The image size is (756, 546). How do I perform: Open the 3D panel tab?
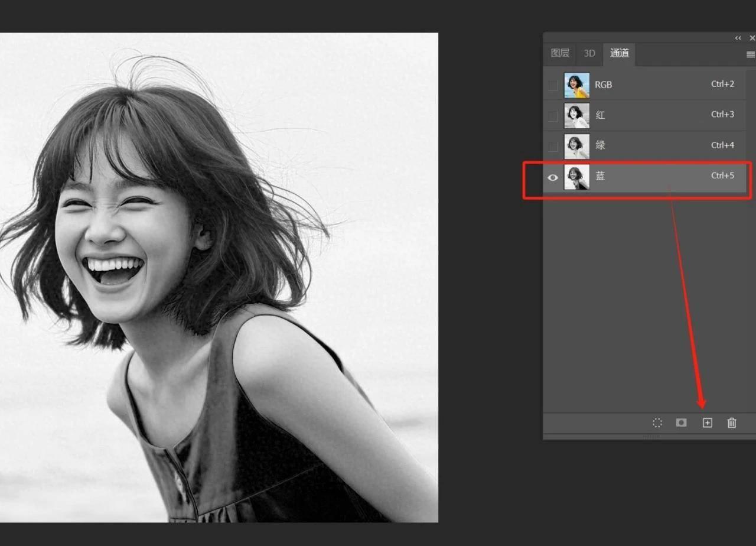pyautogui.click(x=589, y=53)
